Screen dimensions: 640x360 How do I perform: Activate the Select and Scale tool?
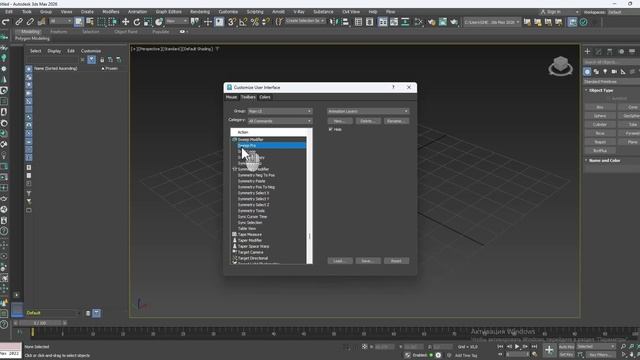coord(148,22)
